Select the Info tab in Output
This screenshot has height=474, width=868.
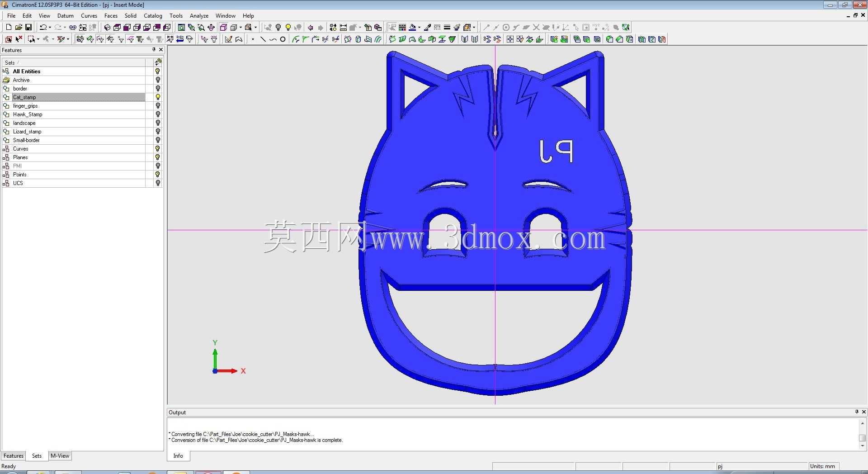click(x=178, y=456)
